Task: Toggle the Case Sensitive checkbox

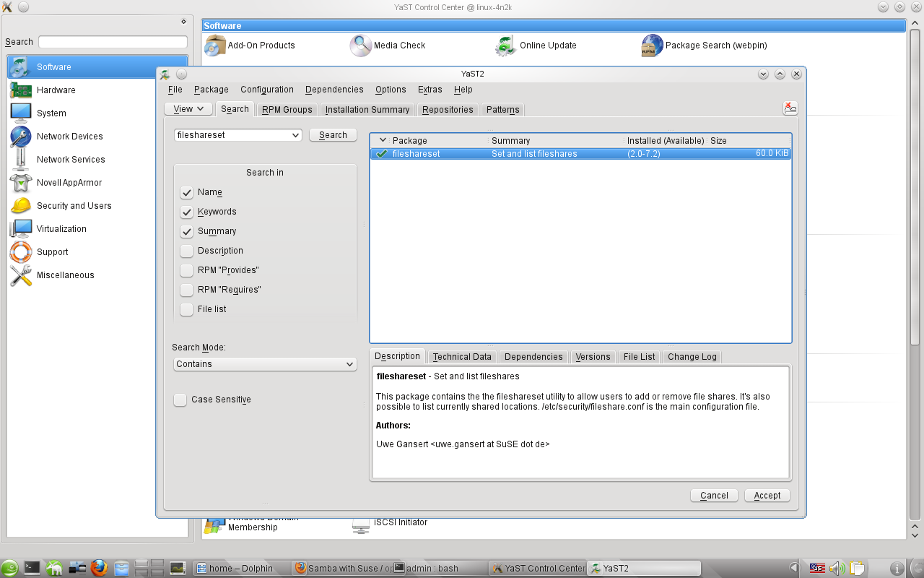Action: click(180, 400)
